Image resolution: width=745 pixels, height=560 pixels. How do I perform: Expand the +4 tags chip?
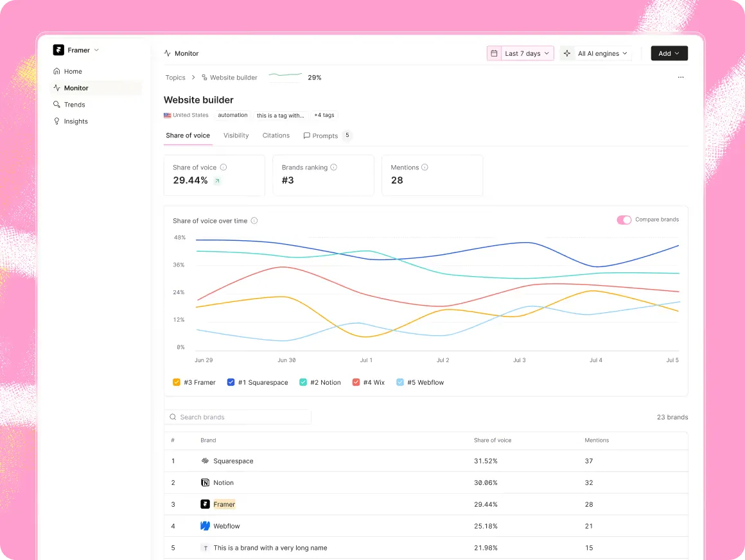click(324, 115)
